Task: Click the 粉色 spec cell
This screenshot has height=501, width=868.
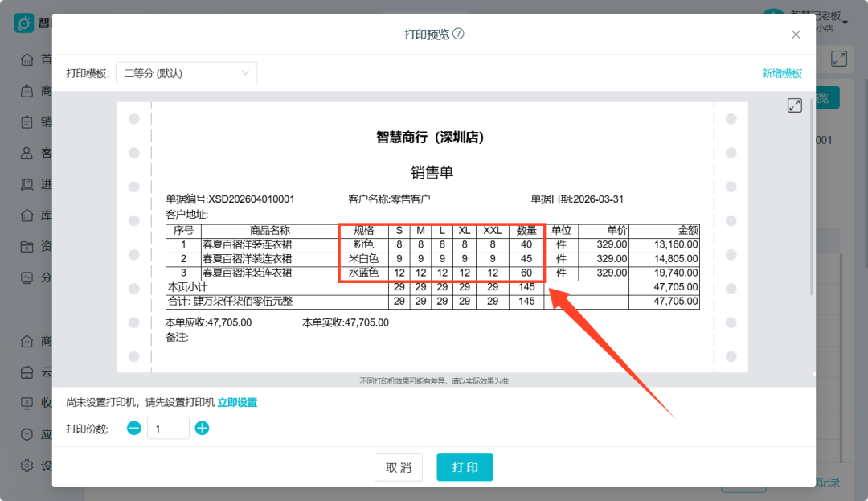Action: 364,244
